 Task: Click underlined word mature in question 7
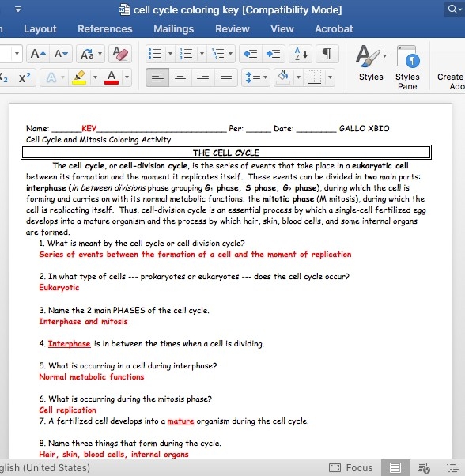[x=180, y=421]
